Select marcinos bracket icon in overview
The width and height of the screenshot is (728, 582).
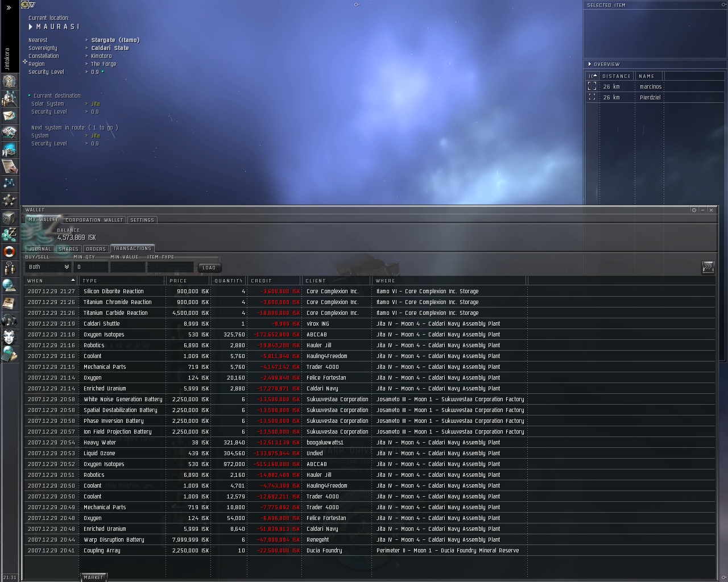click(x=592, y=86)
